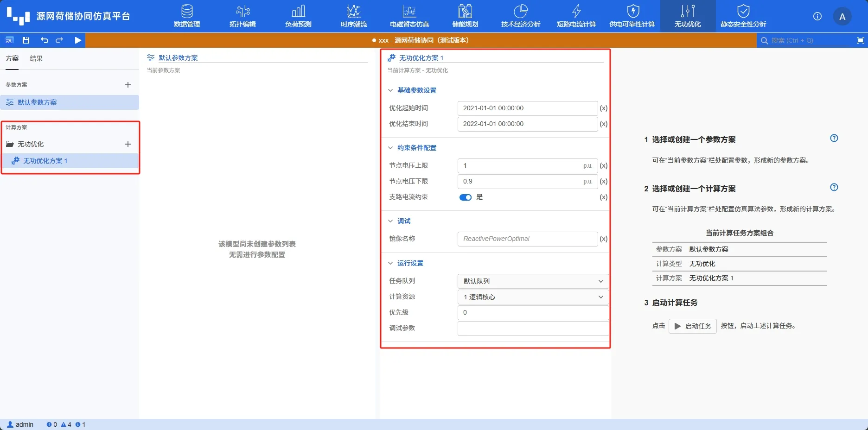Open the 计算资源 dropdown

click(533, 297)
